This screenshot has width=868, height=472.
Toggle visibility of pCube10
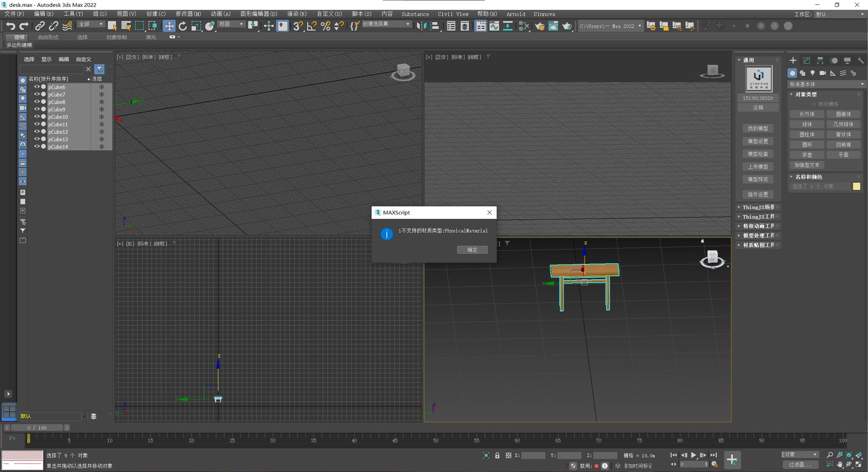tap(37, 117)
